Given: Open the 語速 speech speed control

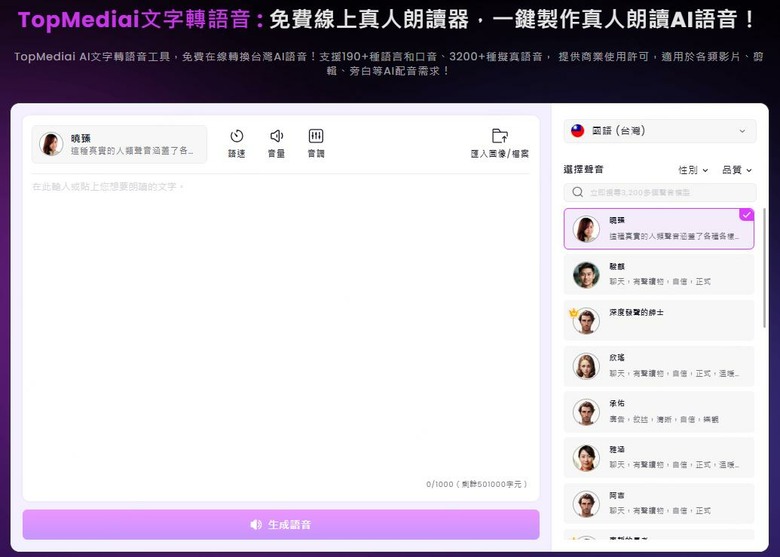Looking at the screenshot, I should (x=237, y=143).
